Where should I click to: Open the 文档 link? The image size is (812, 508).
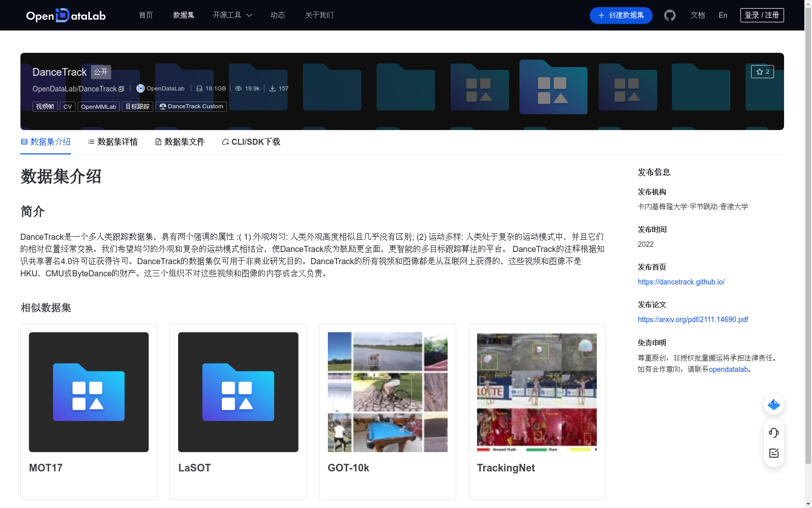click(698, 15)
